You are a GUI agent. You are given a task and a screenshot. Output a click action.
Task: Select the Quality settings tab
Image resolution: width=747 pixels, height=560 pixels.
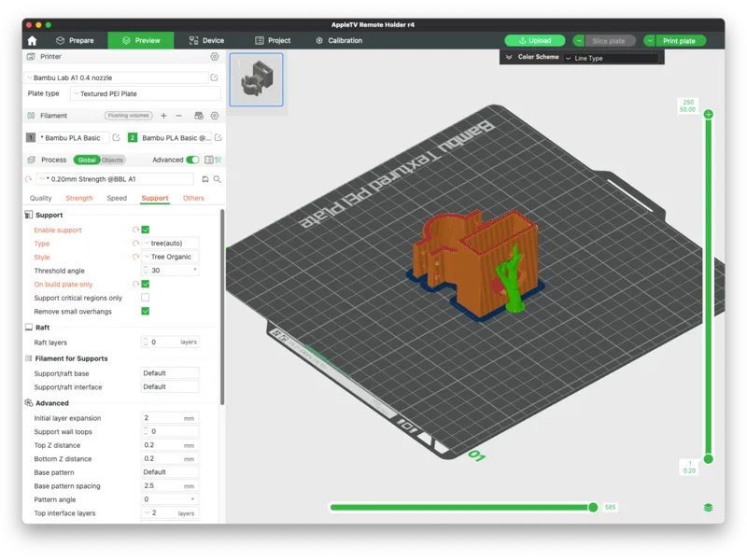[40, 198]
